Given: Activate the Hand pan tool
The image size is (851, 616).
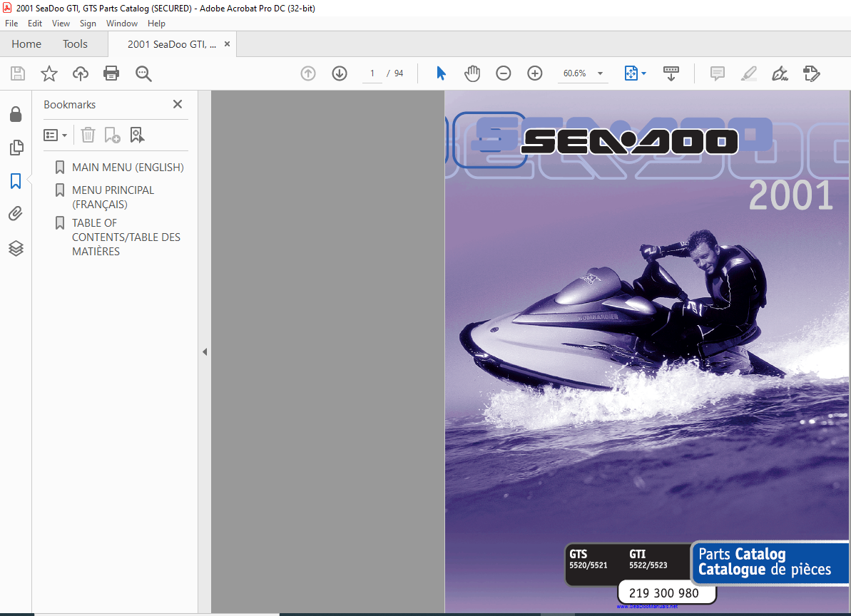Looking at the screenshot, I should (472, 73).
